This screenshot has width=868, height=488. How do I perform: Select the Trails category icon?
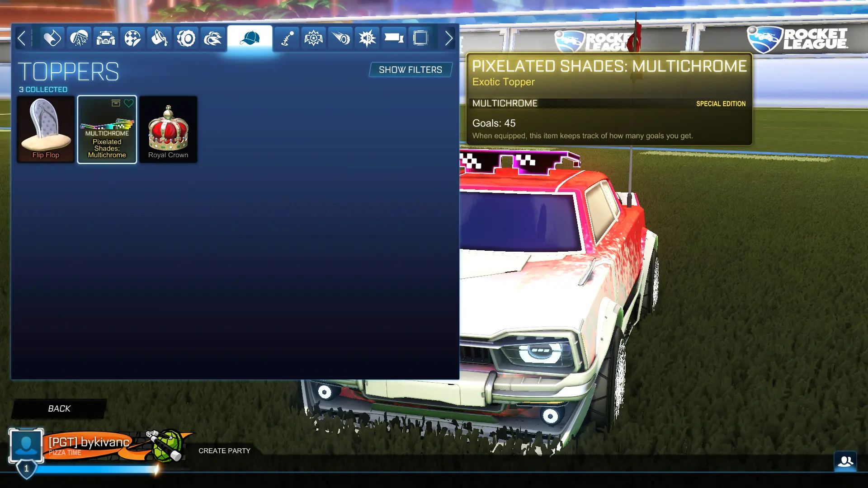[340, 38]
